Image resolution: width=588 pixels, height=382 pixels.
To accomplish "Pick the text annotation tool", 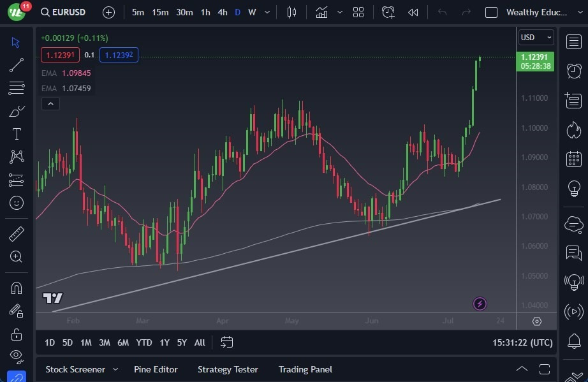I will pos(17,134).
